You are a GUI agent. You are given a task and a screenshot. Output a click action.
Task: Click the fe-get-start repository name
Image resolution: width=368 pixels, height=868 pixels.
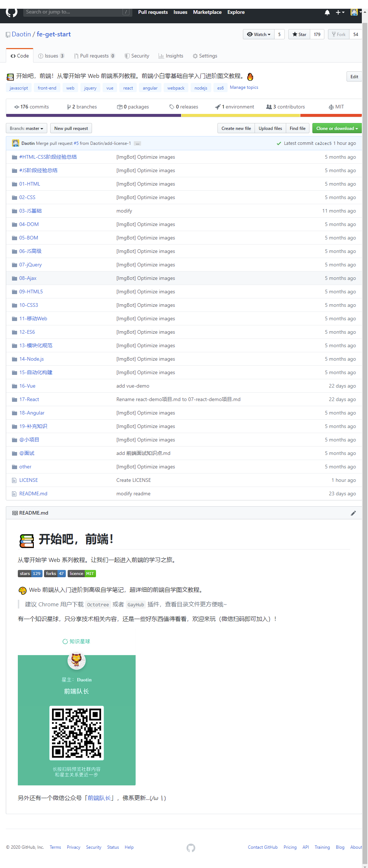[x=54, y=34]
